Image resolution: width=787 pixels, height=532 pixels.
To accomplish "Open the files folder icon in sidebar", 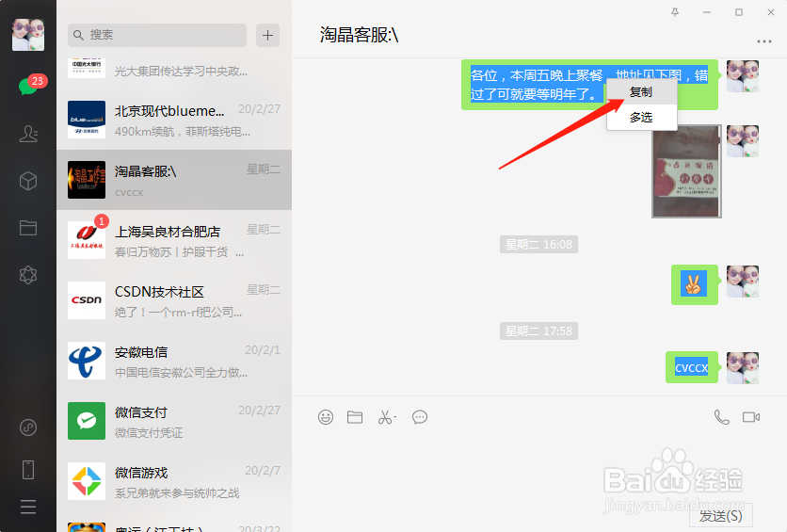I will pyautogui.click(x=28, y=228).
